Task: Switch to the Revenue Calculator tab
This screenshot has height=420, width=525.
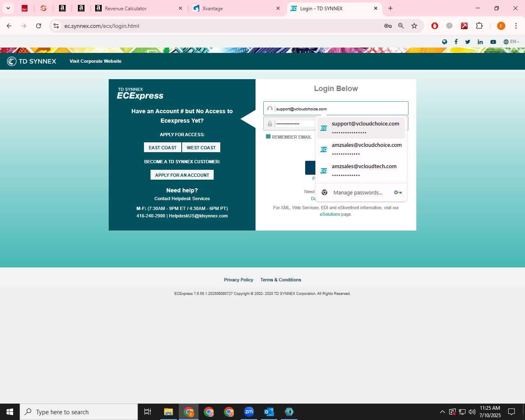Action: click(x=139, y=8)
